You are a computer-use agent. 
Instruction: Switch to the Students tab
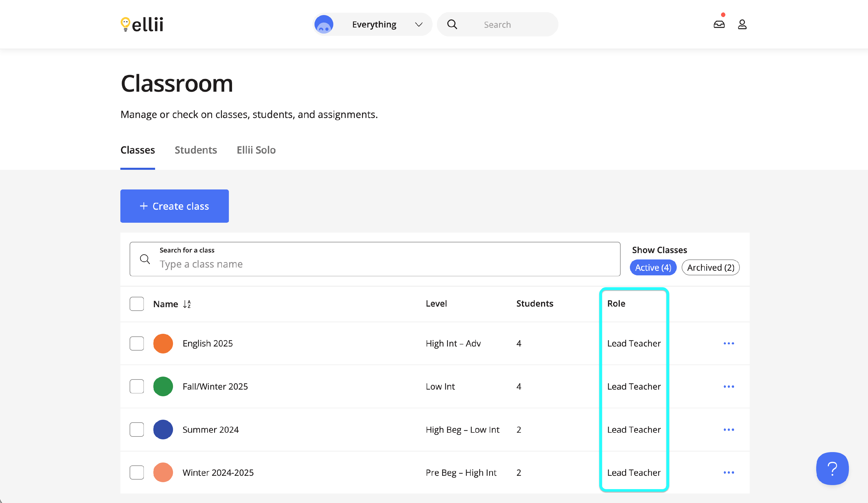click(x=196, y=150)
